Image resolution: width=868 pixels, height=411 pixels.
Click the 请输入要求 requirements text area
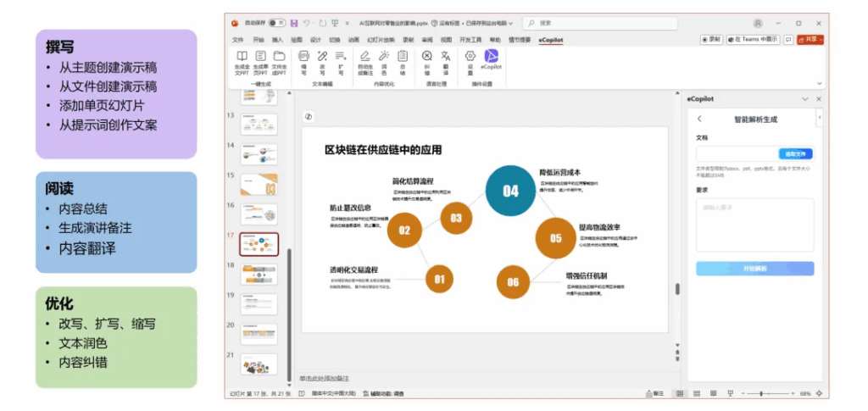754,225
